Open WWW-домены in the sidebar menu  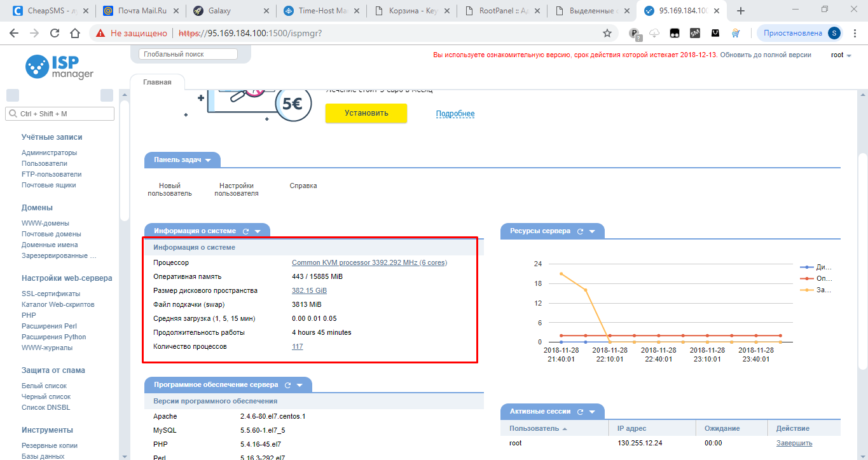[x=45, y=223]
